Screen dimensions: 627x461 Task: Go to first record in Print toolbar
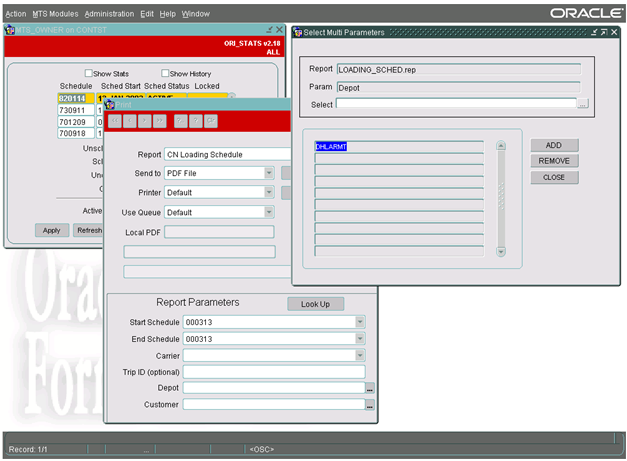pos(115,121)
